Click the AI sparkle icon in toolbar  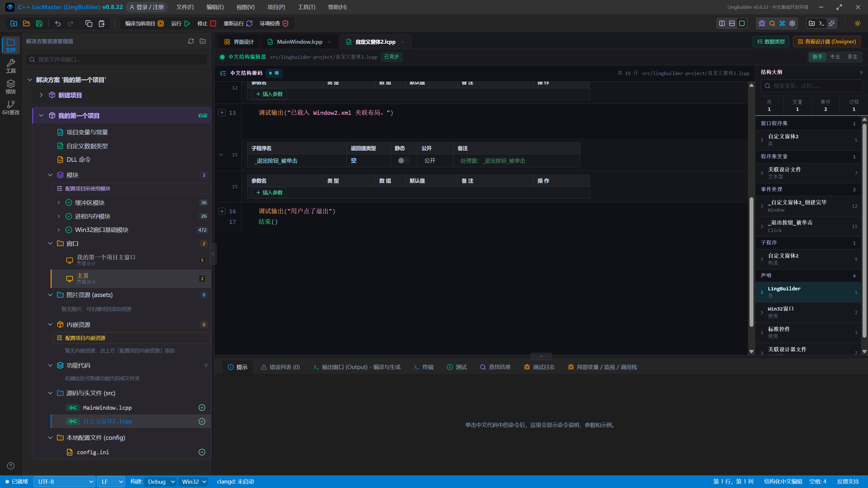point(832,23)
